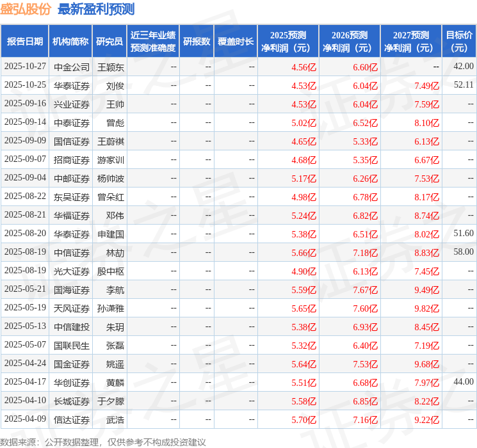Click the 2026预测净利润 column header

(x=350, y=41)
